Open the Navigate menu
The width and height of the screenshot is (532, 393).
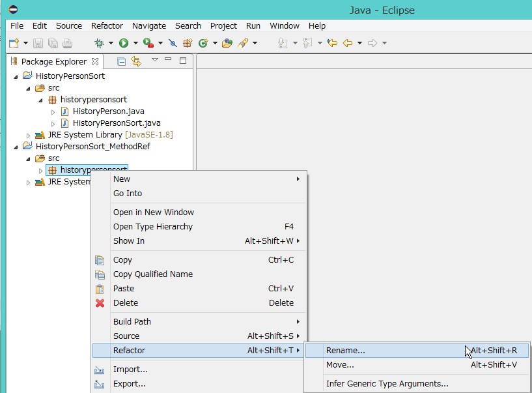coord(149,26)
